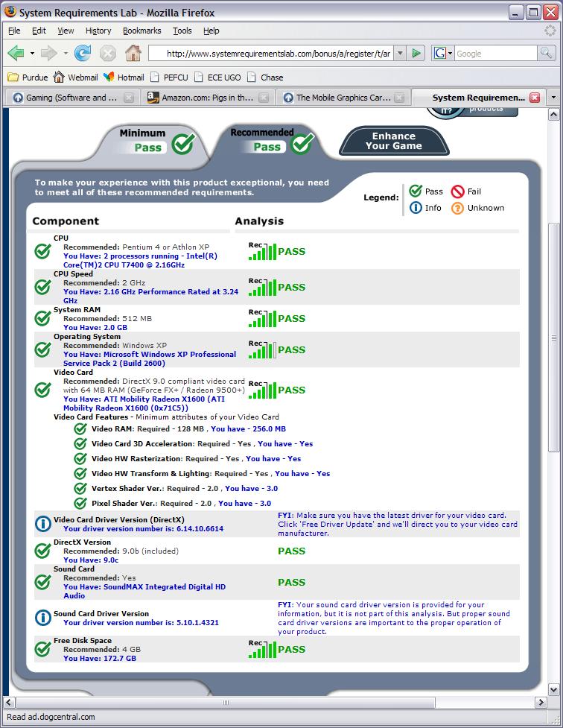The width and height of the screenshot is (563, 728).
Task: Close the Gaming (Software and...) tab
Action: pyautogui.click(x=129, y=98)
